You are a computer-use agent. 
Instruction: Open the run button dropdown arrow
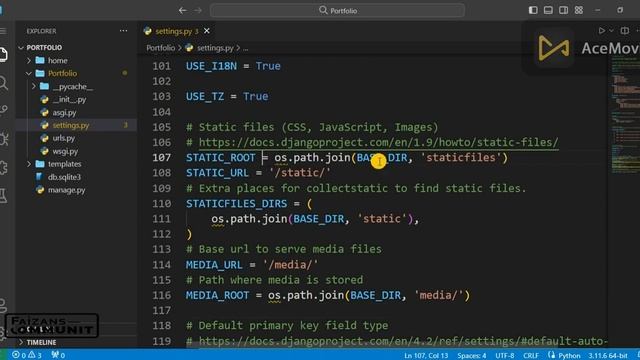pos(611,31)
